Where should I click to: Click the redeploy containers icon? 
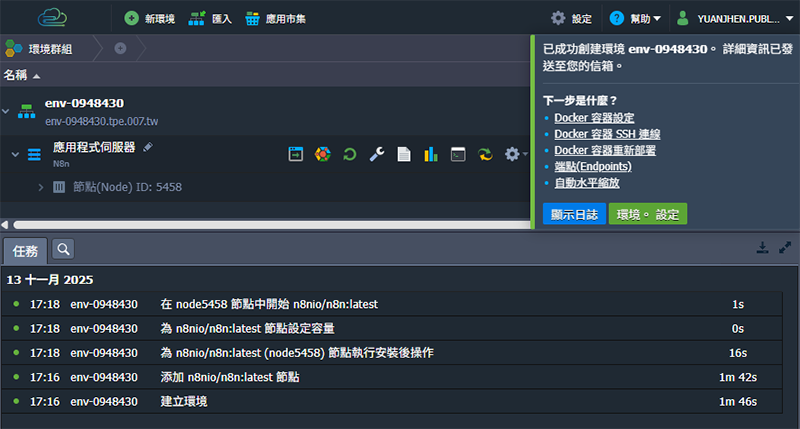point(485,154)
